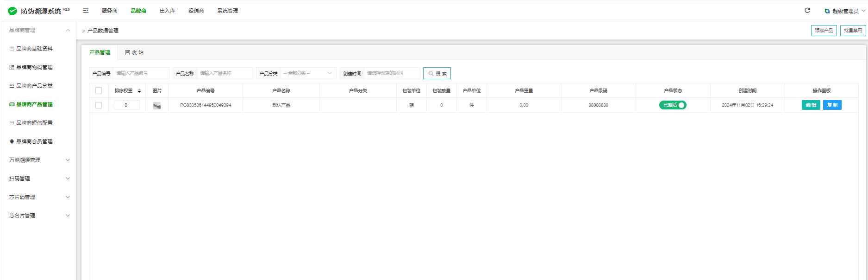This screenshot has width=868, height=280.
Task: Open 品牌商产品分类 sidebar item
Action: pos(34,86)
